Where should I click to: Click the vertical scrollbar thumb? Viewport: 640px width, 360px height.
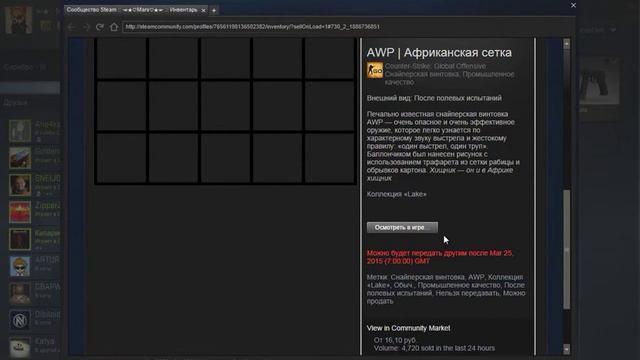click(566, 249)
